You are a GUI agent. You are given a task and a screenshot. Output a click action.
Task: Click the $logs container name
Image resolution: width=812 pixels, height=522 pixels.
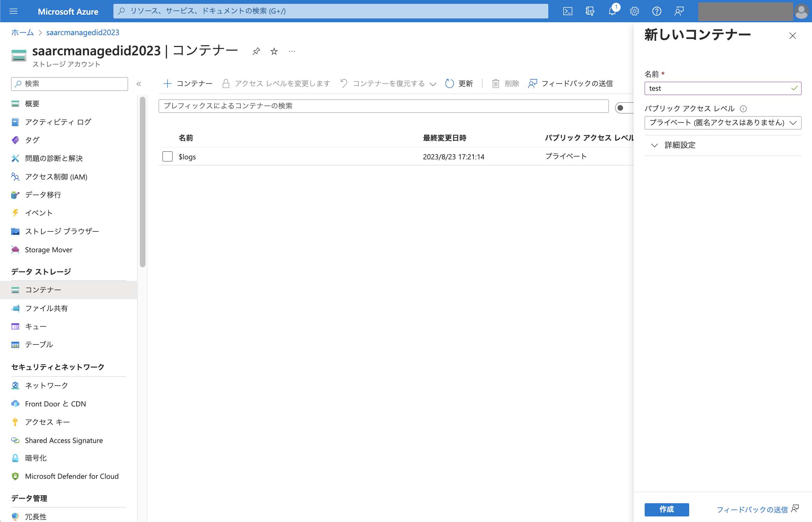187,157
